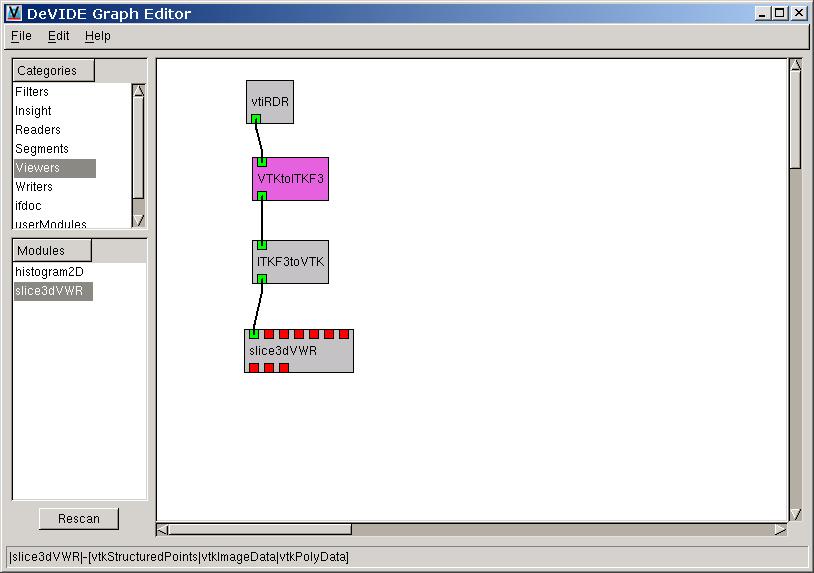Click slice3dVWR second input port (red)
Image resolution: width=814 pixels, height=573 pixels.
tap(269, 334)
